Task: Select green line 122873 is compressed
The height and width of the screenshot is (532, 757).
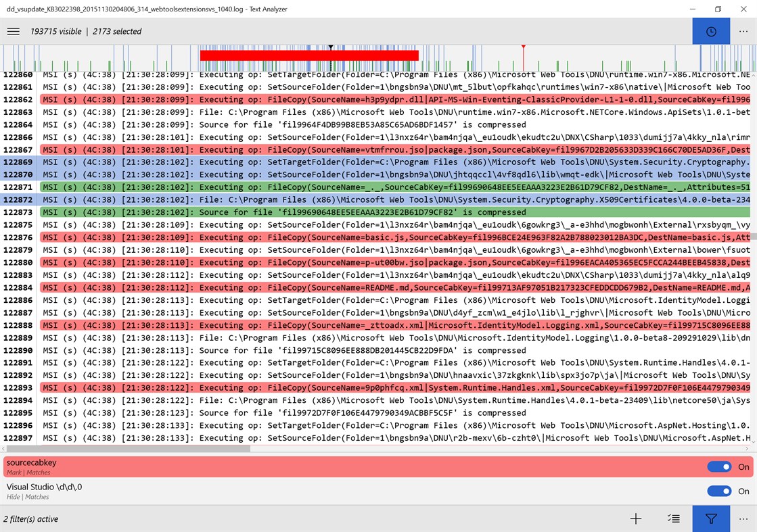Action: [x=377, y=212]
